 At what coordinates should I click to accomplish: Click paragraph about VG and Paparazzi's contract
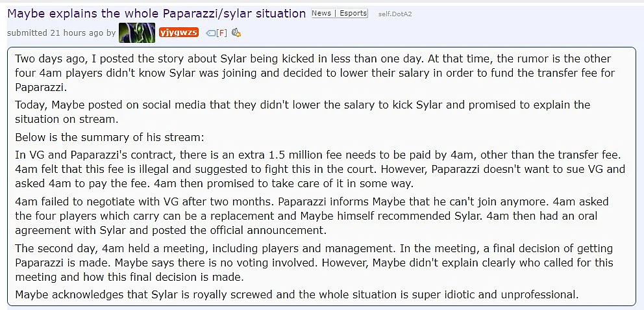tap(320, 170)
